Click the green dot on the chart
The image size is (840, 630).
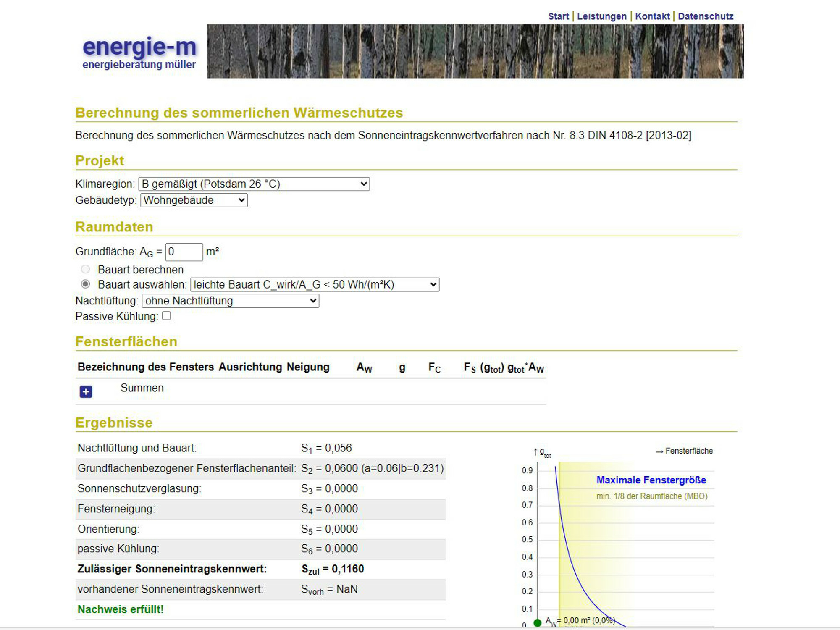537,623
